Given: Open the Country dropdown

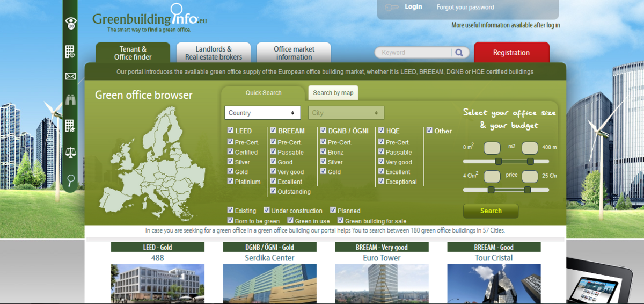Looking at the screenshot, I should click(x=262, y=113).
